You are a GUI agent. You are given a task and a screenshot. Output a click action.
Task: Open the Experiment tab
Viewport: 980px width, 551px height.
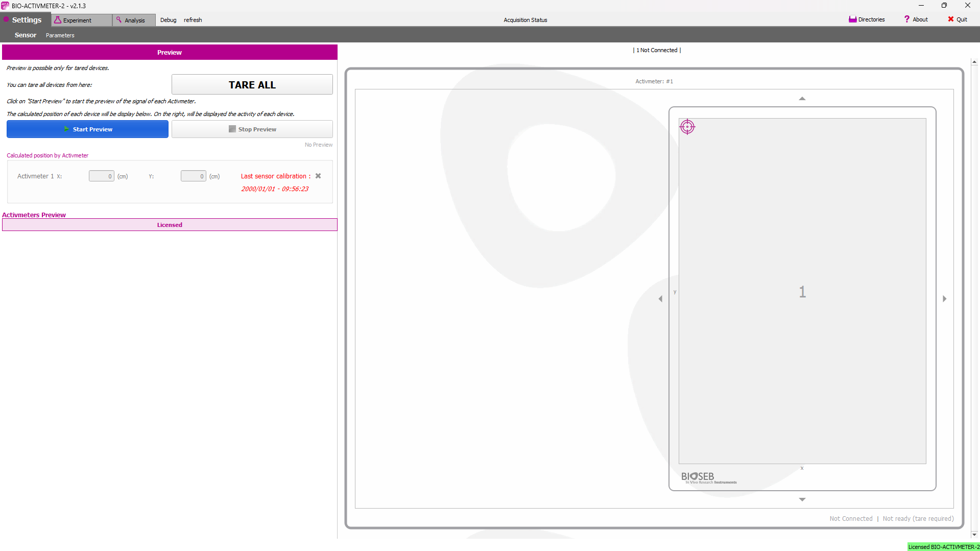[77, 20]
